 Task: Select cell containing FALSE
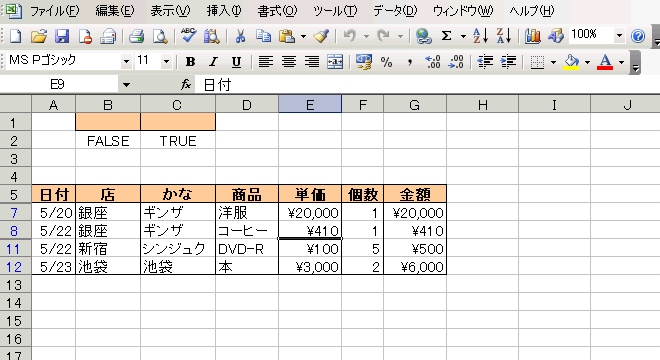(108, 141)
